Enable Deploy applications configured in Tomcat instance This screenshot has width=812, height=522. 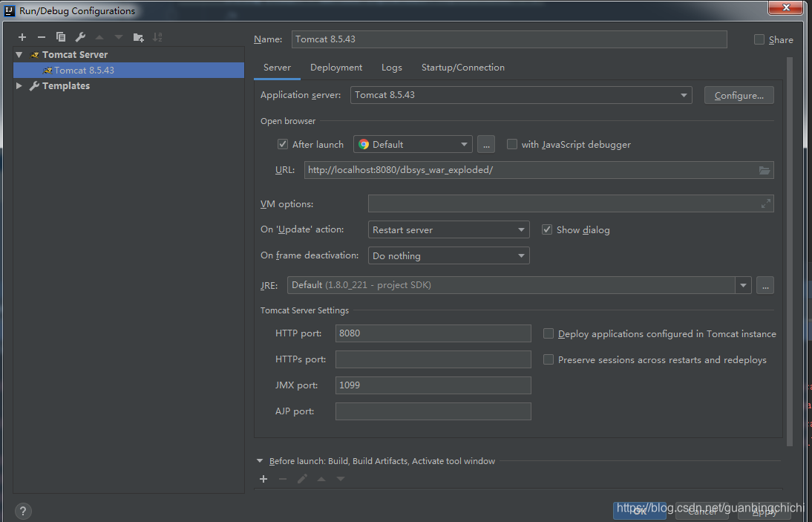click(x=549, y=333)
